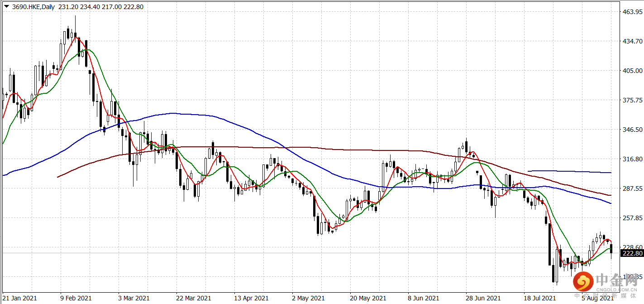Click the 20 May 2021 date label

[x=368, y=298]
